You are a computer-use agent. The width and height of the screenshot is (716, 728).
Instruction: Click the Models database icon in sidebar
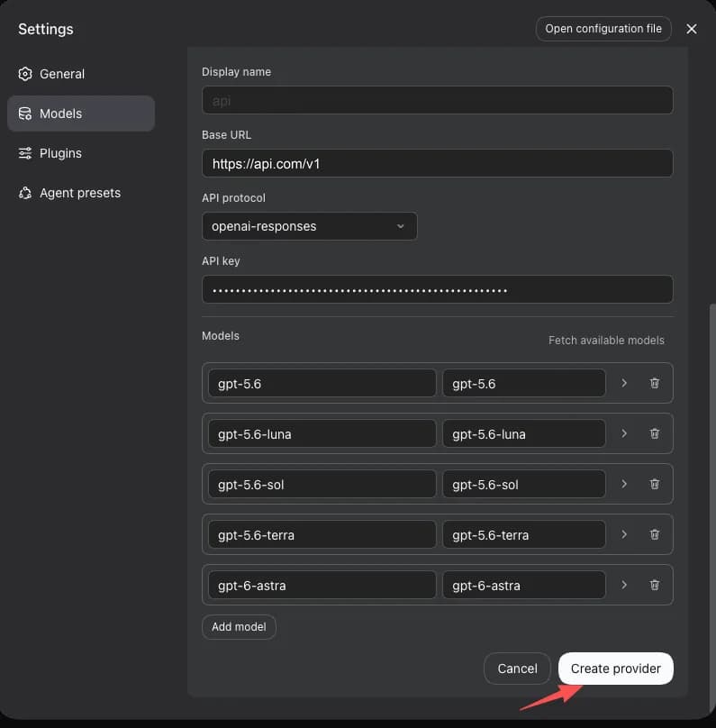tap(25, 114)
